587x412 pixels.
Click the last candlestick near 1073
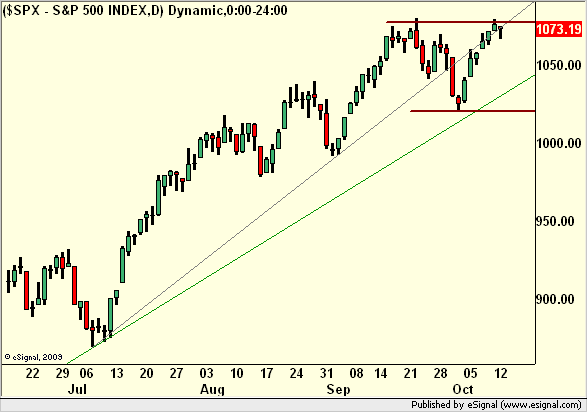[x=501, y=32]
